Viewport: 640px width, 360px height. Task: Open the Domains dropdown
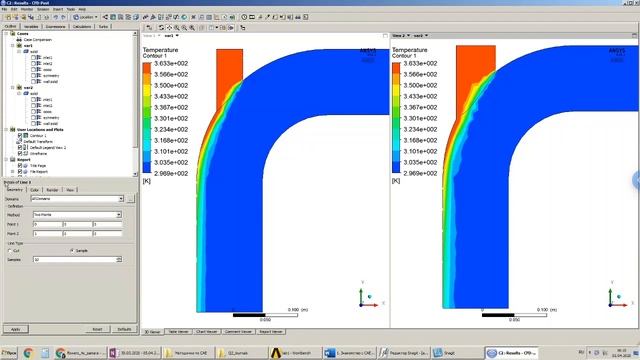click(x=121, y=199)
